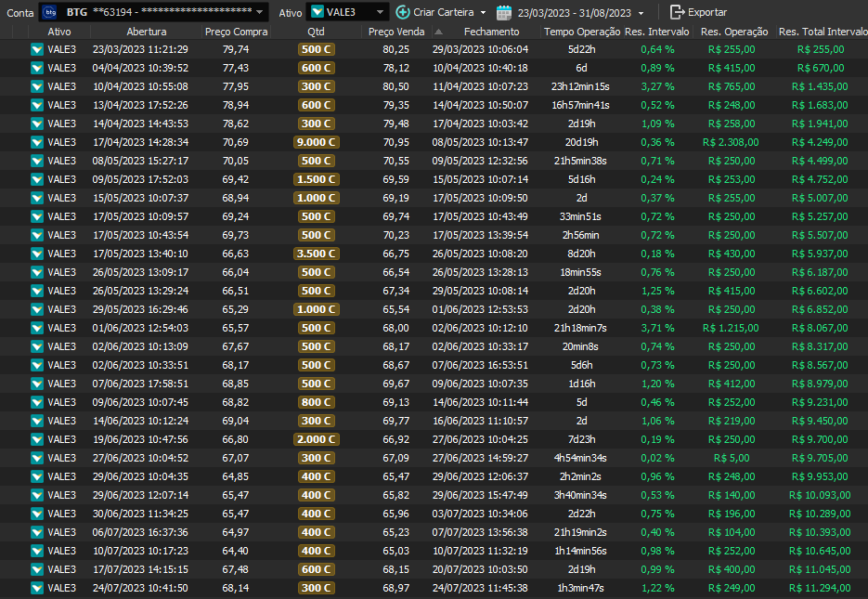Expand the Criar Carteira dropdown arrow
This screenshot has width=868, height=599.
[483, 13]
